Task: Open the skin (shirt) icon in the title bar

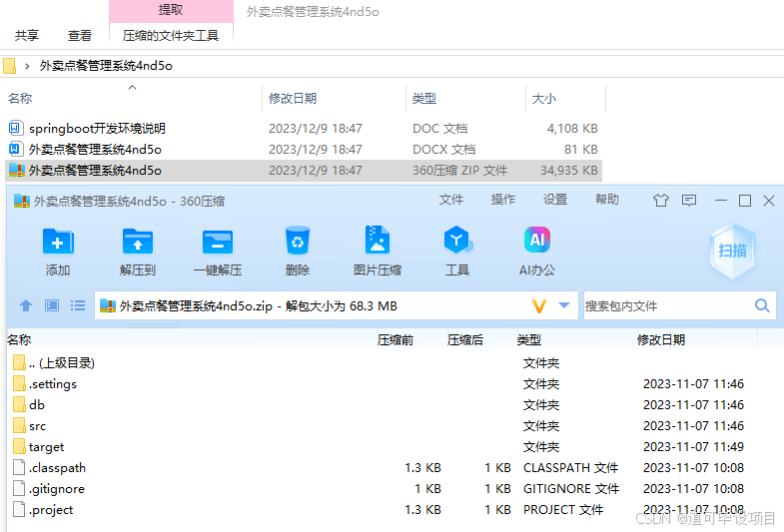Action: pos(661,201)
